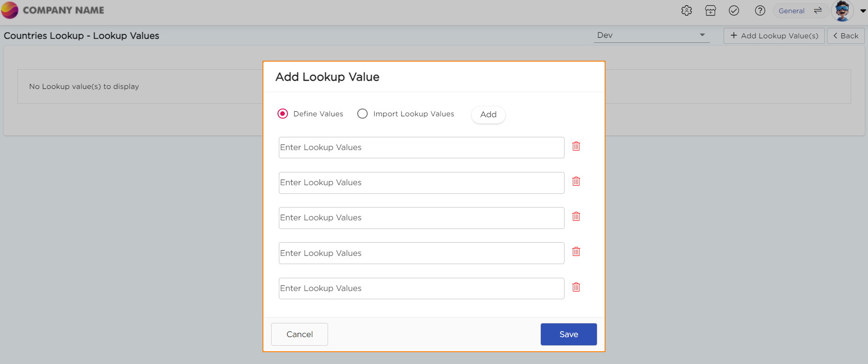
Task: Open the user profile dropdown arrow
Action: tap(863, 11)
